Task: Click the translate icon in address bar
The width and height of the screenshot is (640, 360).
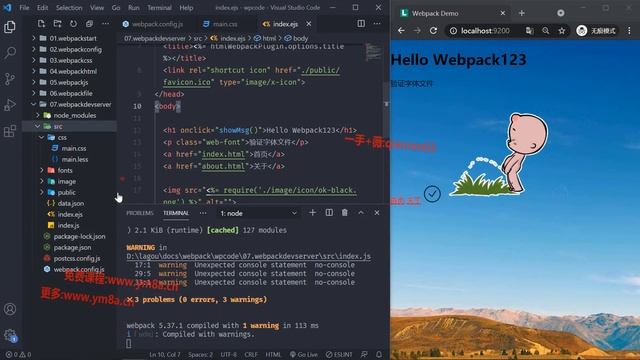Action: tap(529, 31)
